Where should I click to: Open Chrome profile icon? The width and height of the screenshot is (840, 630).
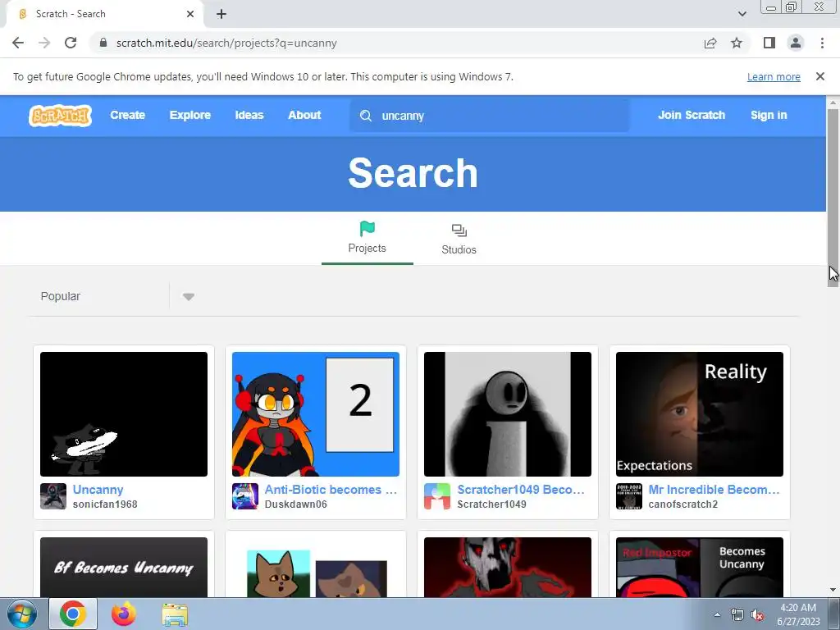(796, 43)
